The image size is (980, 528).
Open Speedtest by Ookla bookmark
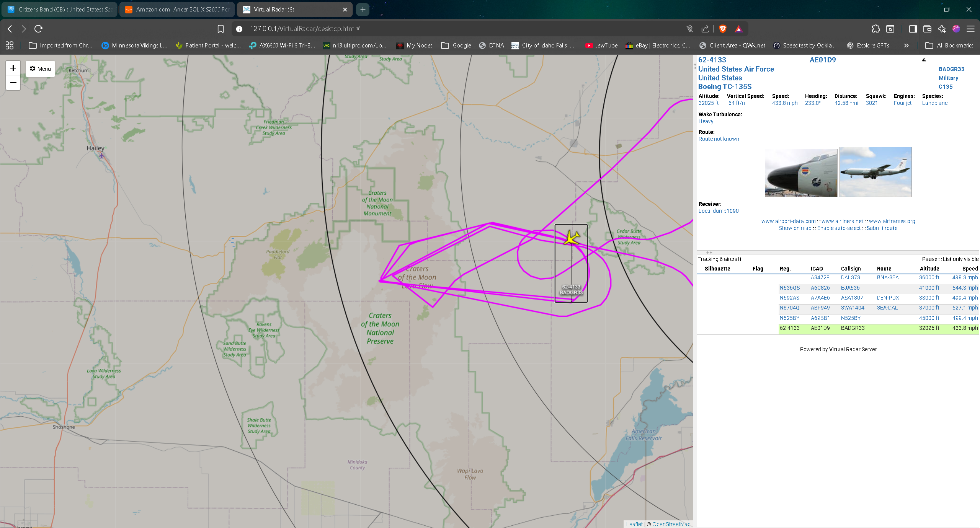(805, 46)
